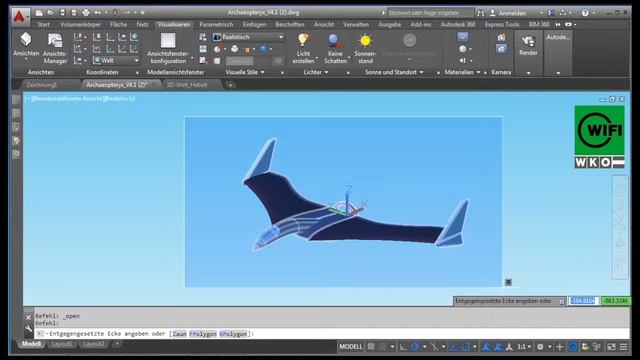Open the Realistisch visual style dropdown
The image size is (640, 360).
click(x=248, y=37)
